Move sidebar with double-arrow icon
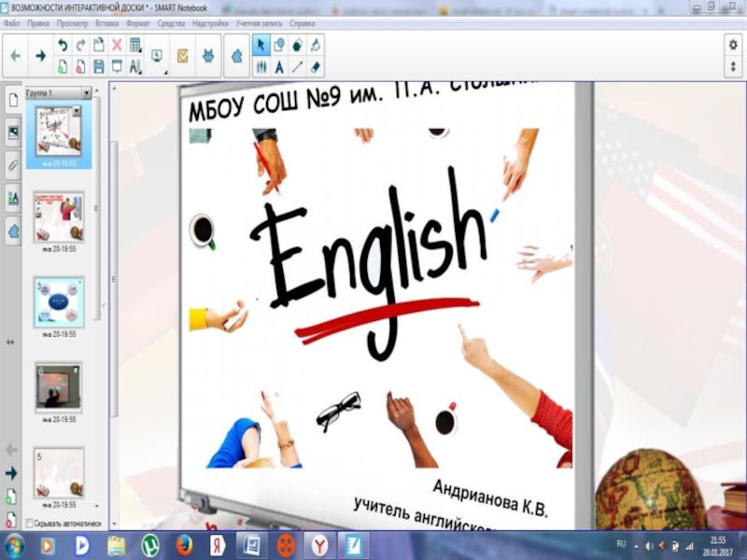Viewport: 747px width, 560px height. coord(10,342)
